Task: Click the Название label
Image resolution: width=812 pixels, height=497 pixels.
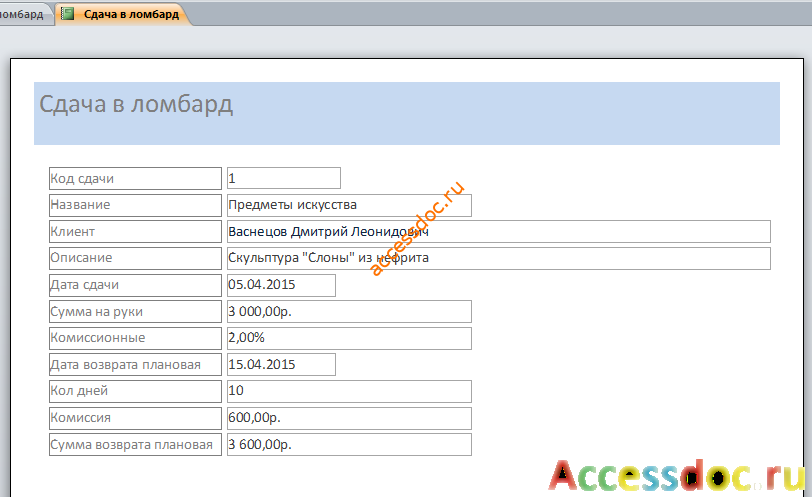Action: 135,205
